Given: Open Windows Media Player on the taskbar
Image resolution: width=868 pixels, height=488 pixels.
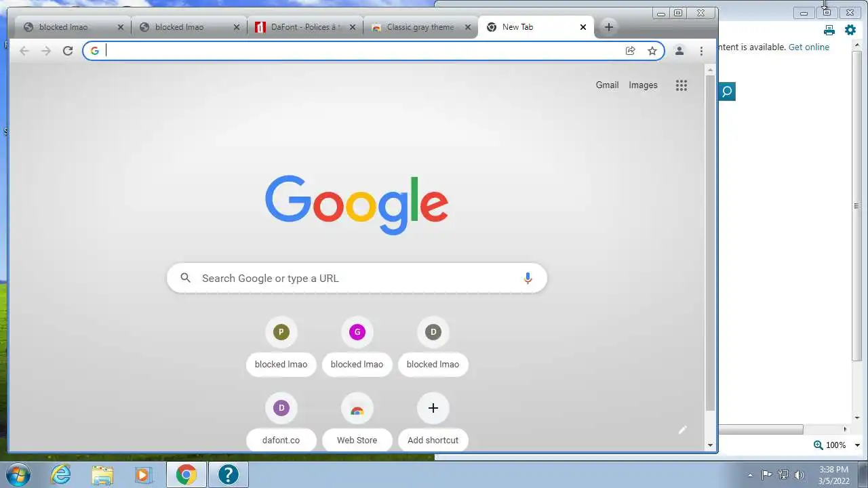Looking at the screenshot, I should coord(143,474).
